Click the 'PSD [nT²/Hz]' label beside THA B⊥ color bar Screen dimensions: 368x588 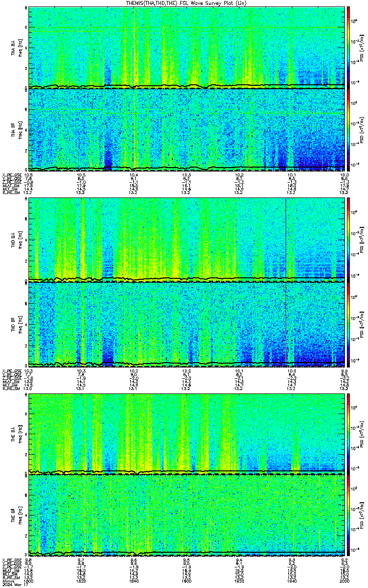[x=362, y=47]
